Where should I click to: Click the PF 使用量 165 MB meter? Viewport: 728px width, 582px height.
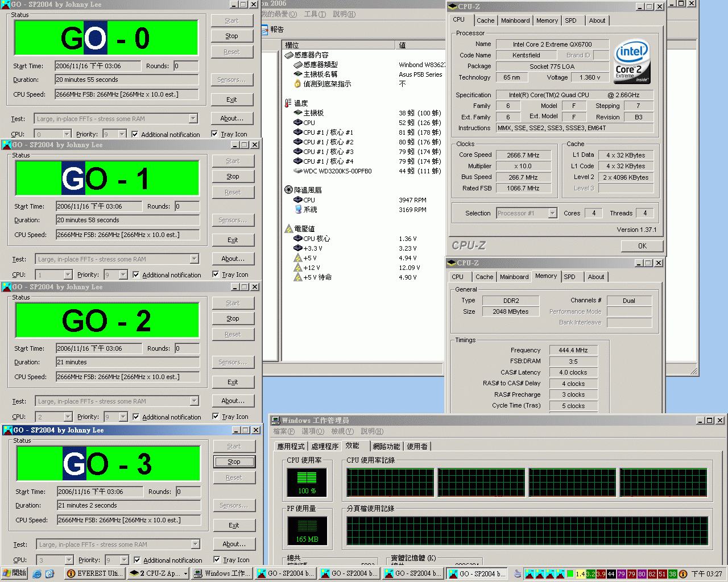tap(307, 531)
